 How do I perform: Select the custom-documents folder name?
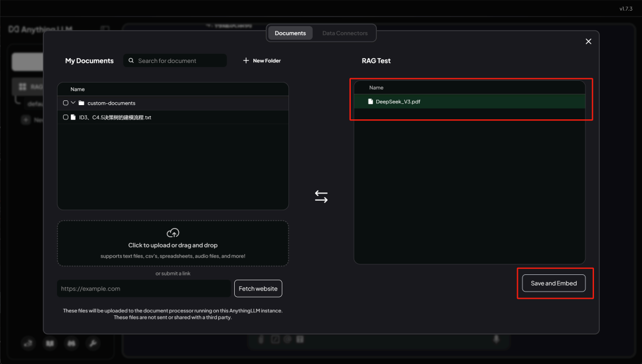tap(111, 103)
